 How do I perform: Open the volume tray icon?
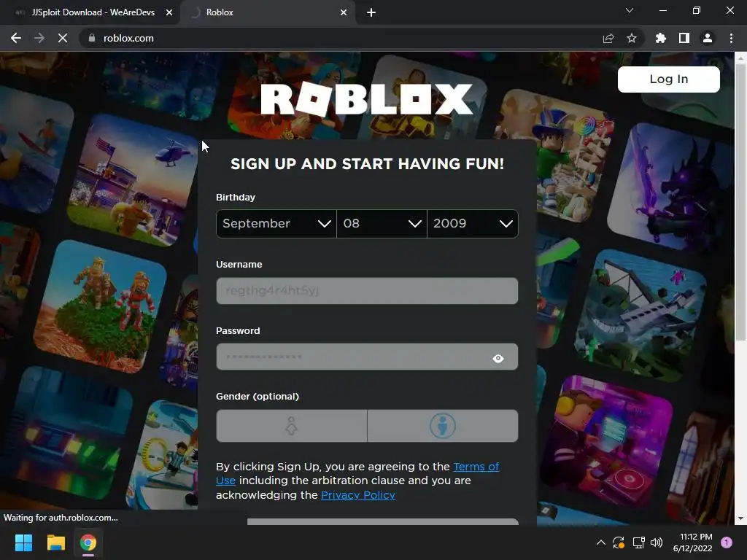[x=657, y=542]
